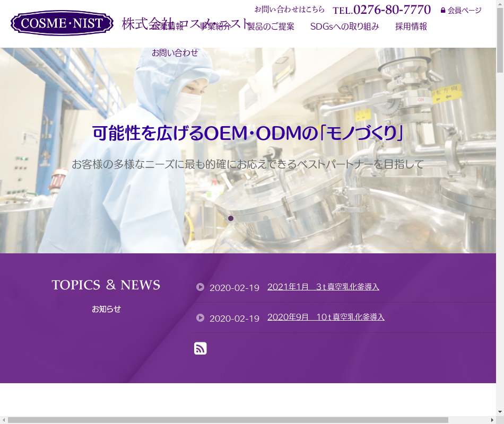Open the RSS feed icon

click(200, 348)
